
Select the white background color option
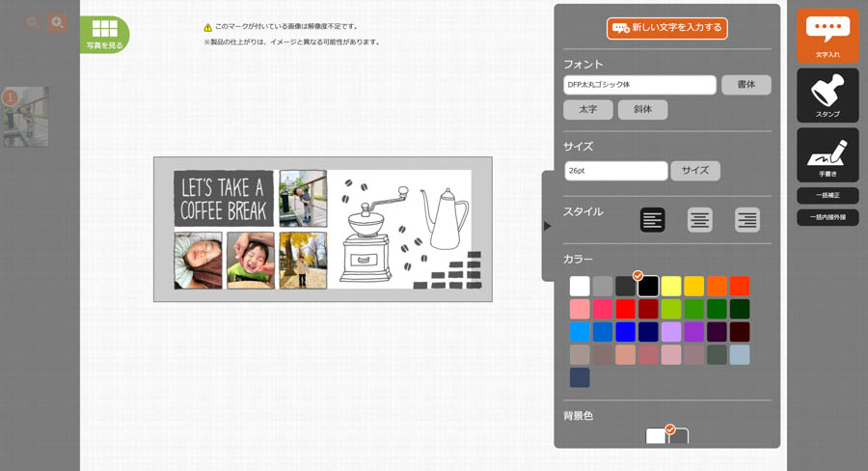[x=656, y=436]
